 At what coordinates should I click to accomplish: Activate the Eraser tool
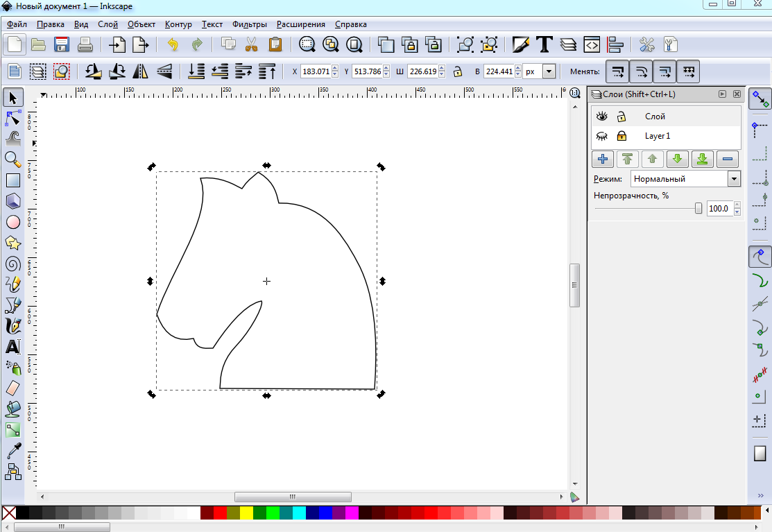pos(13,388)
